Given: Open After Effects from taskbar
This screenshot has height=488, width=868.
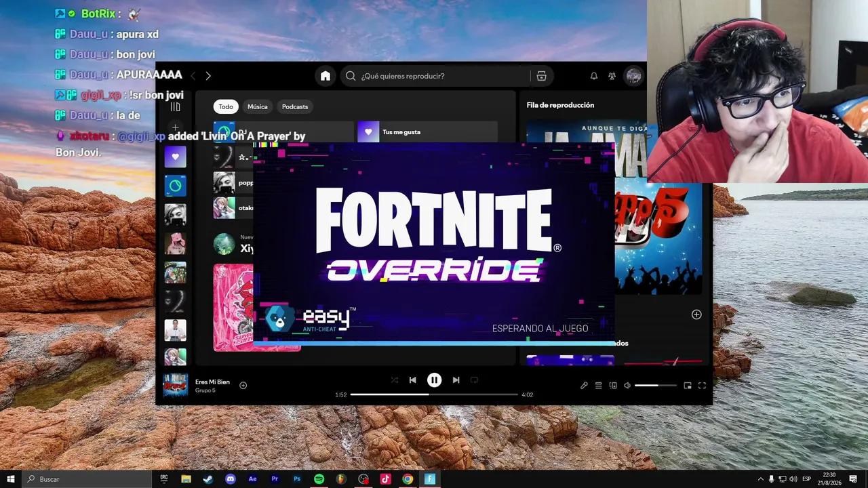Looking at the screenshot, I should tap(252, 479).
